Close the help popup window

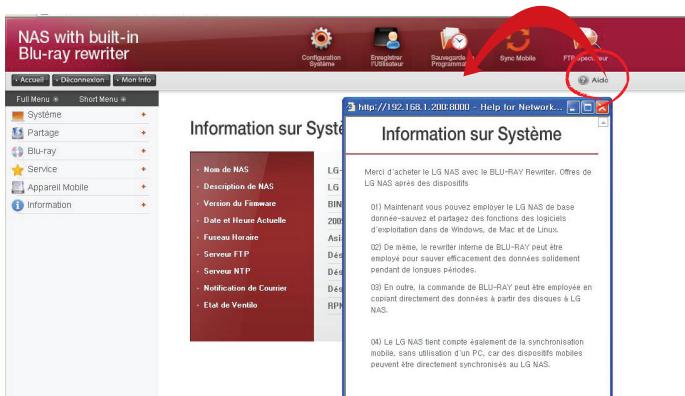(602, 107)
